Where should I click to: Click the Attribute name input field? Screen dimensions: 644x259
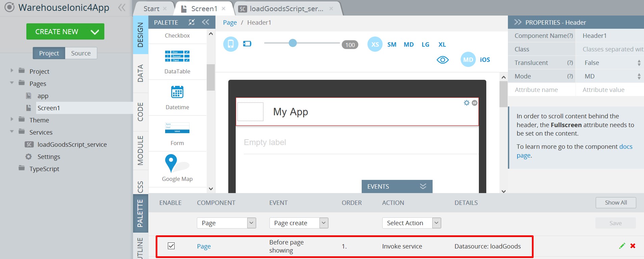pos(542,90)
